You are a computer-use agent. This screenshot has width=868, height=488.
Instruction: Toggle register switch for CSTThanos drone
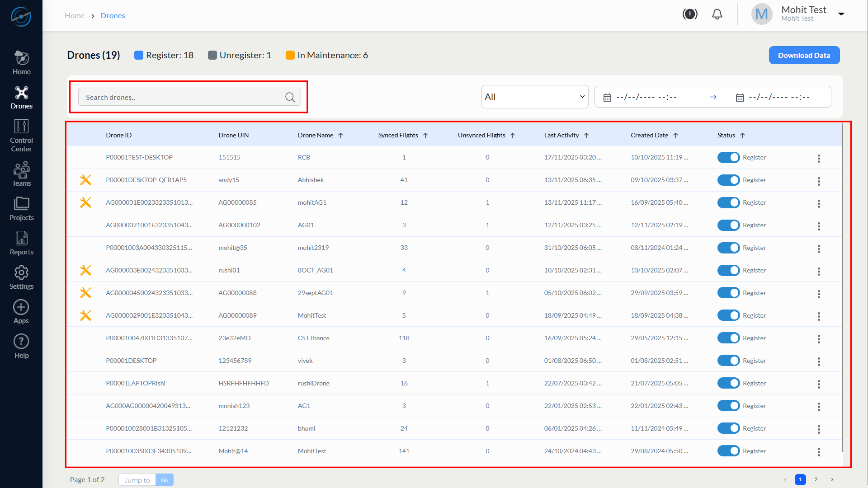tap(728, 338)
